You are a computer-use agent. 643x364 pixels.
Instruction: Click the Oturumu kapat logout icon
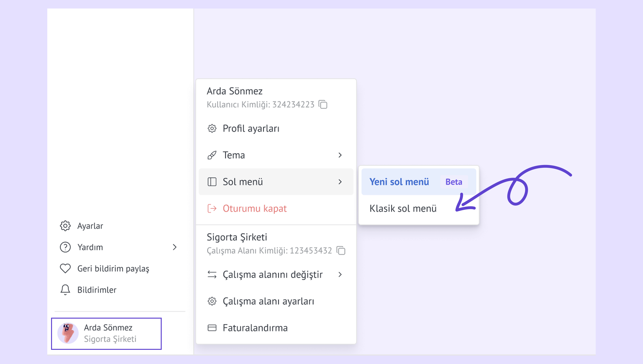(212, 208)
